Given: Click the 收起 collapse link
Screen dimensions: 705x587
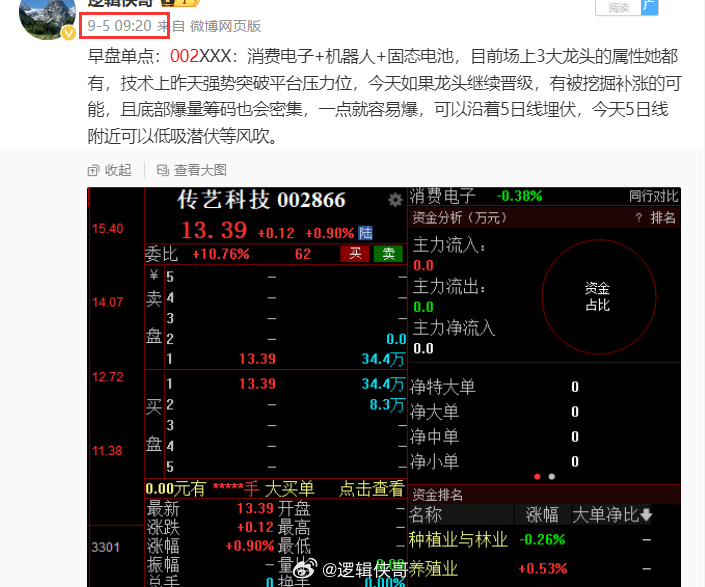Looking at the screenshot, I should point(109,170).
